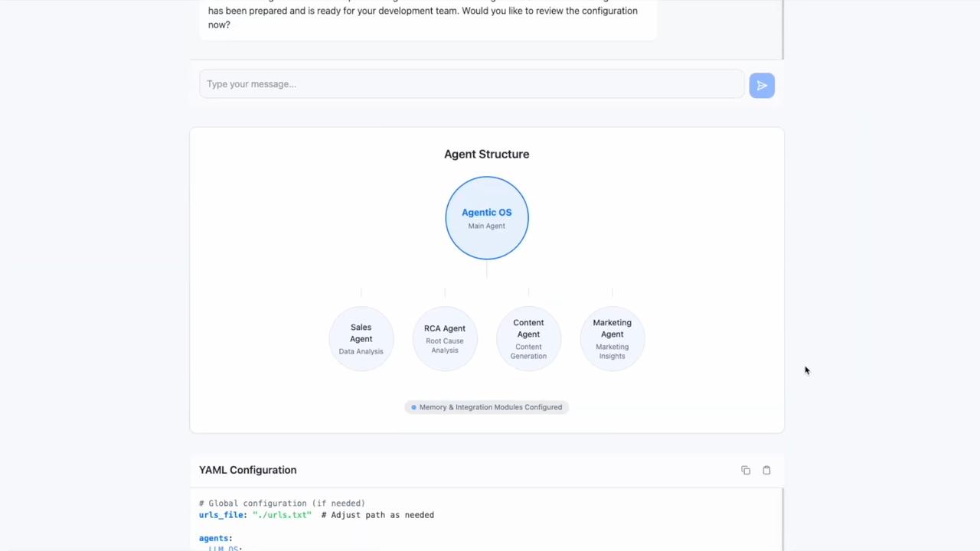The height and width of the screenshot is (551, 980).
Task: Click the '# Adjust path as needed' comment
Action: pos(377,515)
